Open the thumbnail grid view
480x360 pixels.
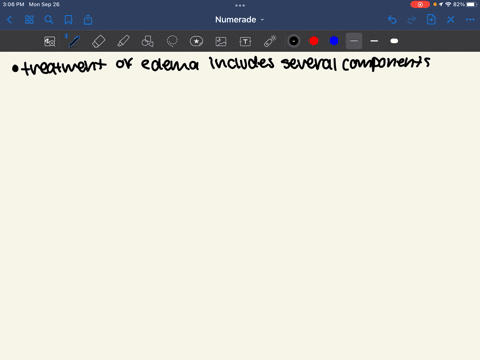29,20
